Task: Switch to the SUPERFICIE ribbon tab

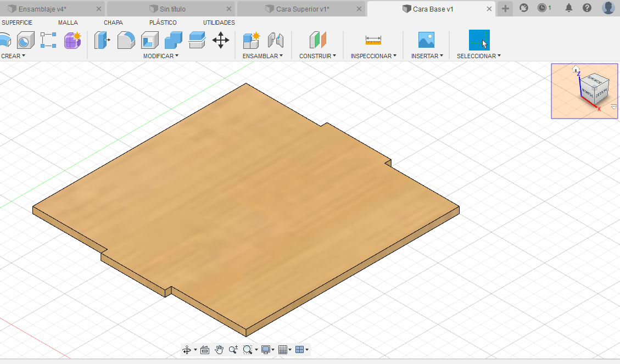Action: point(17,23)
